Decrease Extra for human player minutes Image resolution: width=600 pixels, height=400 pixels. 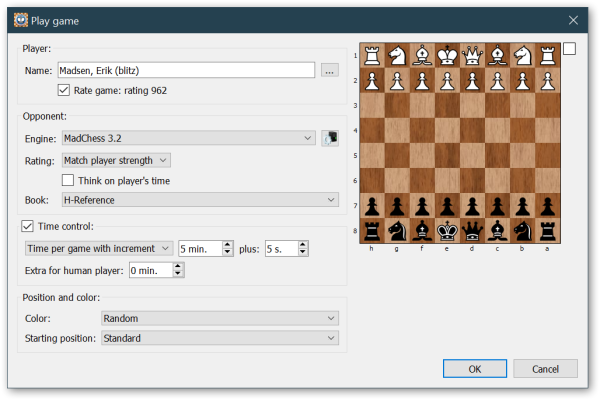(178, 274)
